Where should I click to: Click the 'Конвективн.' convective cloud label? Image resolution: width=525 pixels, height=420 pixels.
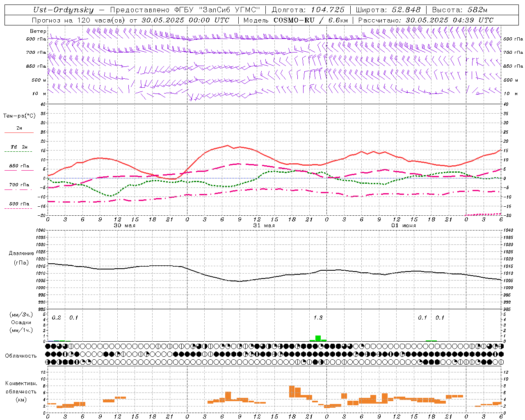click(x=21, y=383)
